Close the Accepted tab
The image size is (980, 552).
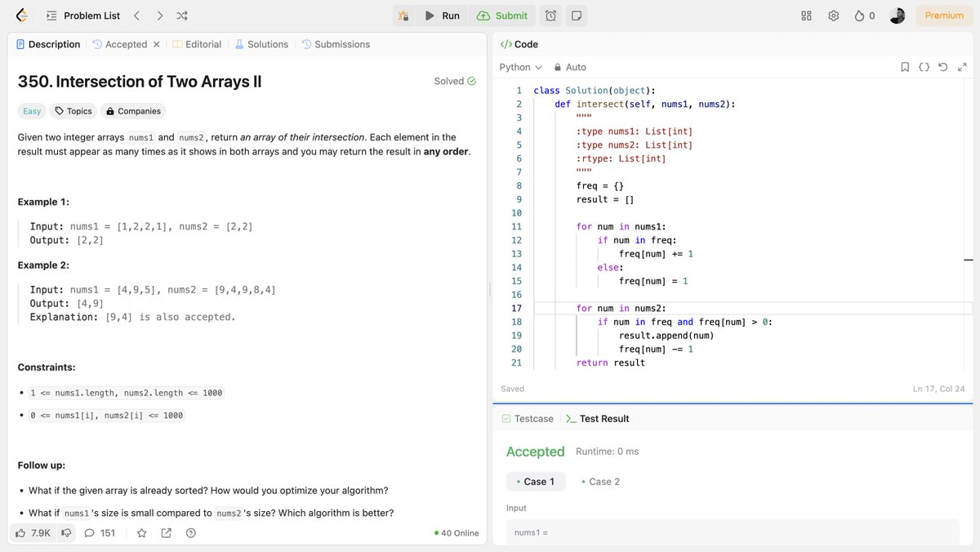(x=157, y=44)
